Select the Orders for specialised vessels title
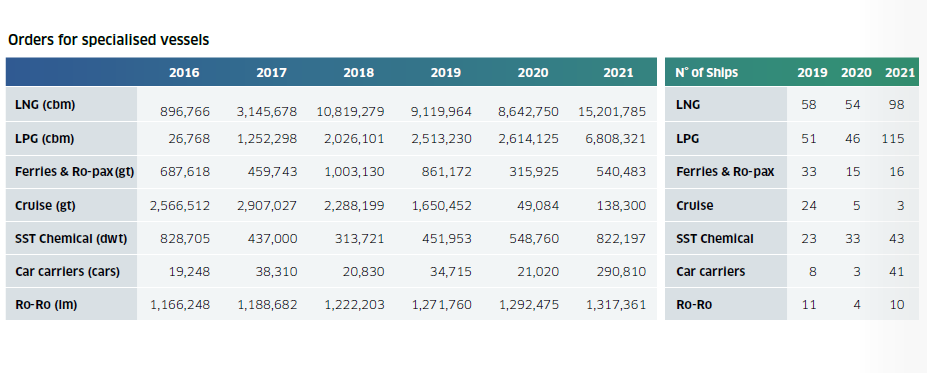The width and height of the screenshot is (927, 373). tap(108, 40)
